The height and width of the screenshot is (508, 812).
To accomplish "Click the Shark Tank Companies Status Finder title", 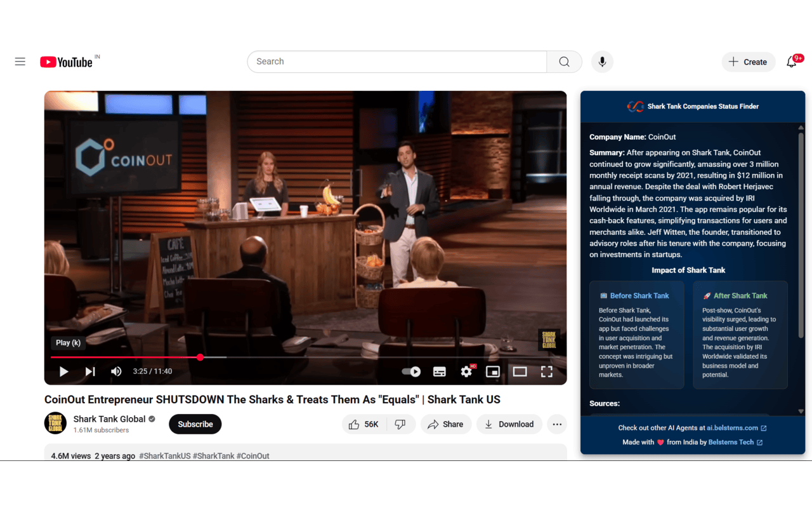I will pos(703,107).
